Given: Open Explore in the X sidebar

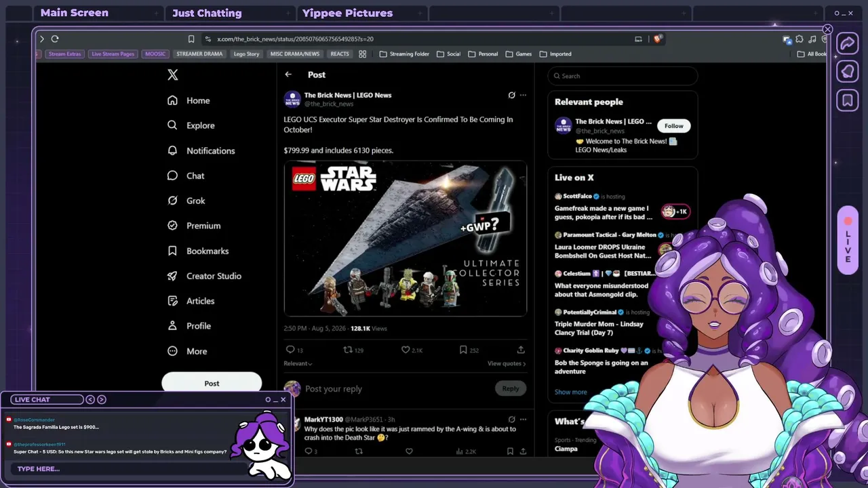Looking at the screenshot, I should coord(191,125).
